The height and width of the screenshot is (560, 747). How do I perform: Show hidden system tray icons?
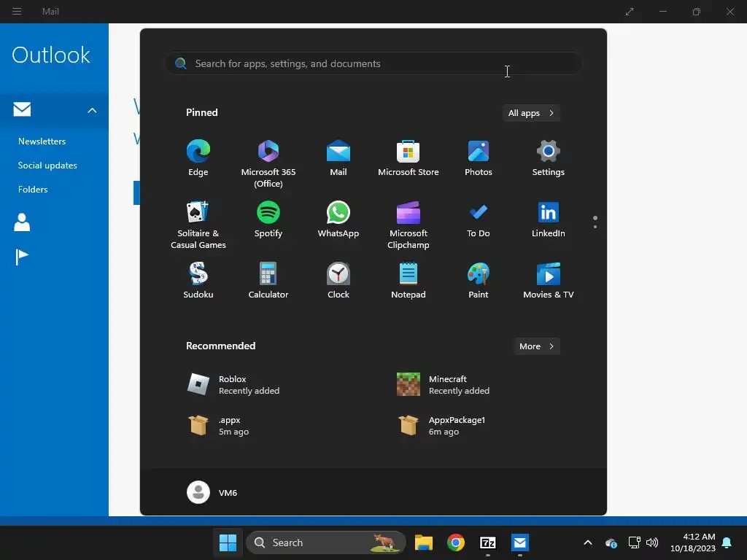pos(588,542)
